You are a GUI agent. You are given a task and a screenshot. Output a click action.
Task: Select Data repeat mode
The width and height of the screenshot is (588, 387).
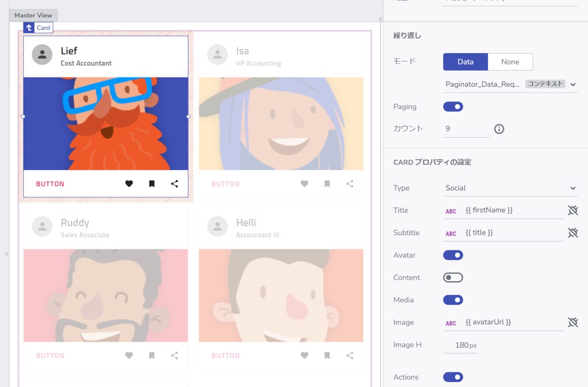[x=465, y=62]
